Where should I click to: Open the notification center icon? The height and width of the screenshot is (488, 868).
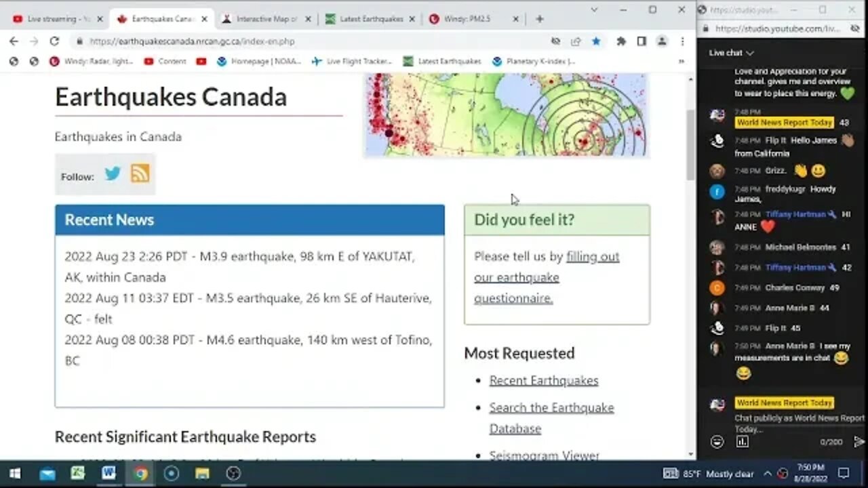pyautogui.click(x=844, y=473)
